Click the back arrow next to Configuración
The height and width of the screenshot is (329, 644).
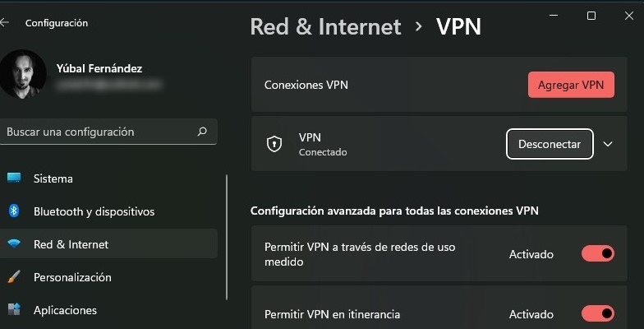tap(4, 23)
